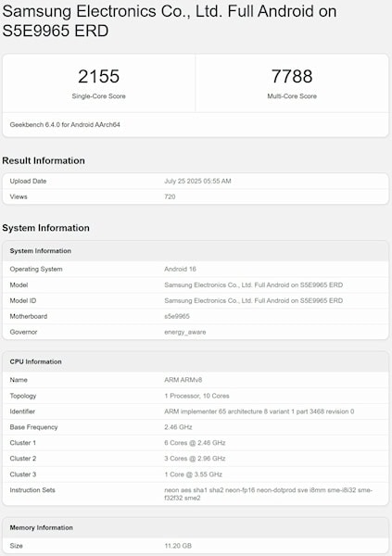The image size is (392, 556).
Task: Click the CPU name value 'ARM ARMv8'
Action: (x=183, y=380)
